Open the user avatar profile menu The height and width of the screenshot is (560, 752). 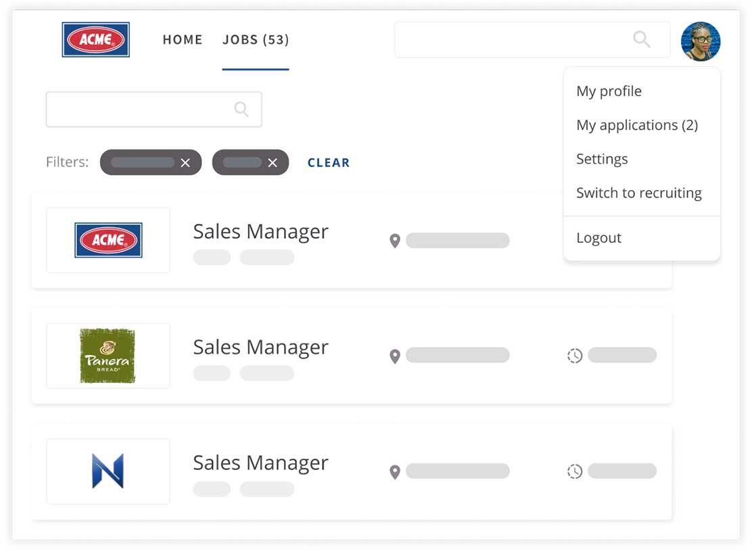pyautogui.click(x=700, y=41)
